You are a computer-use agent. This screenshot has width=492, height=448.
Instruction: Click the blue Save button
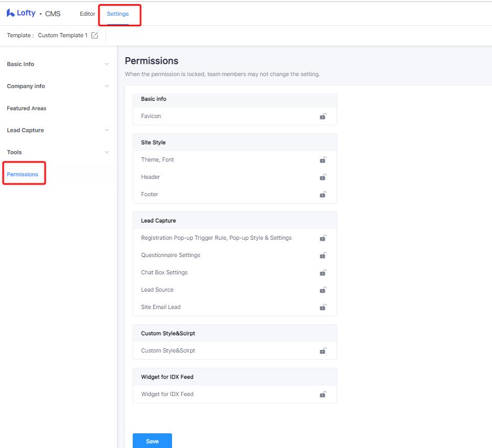click(x=152, y=441)
